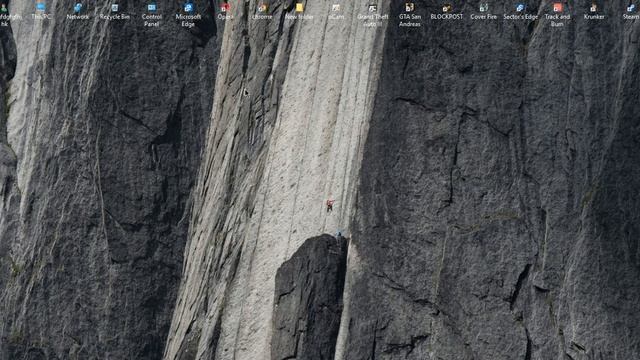Open the Krunker game shortcut

coord(594,11)
